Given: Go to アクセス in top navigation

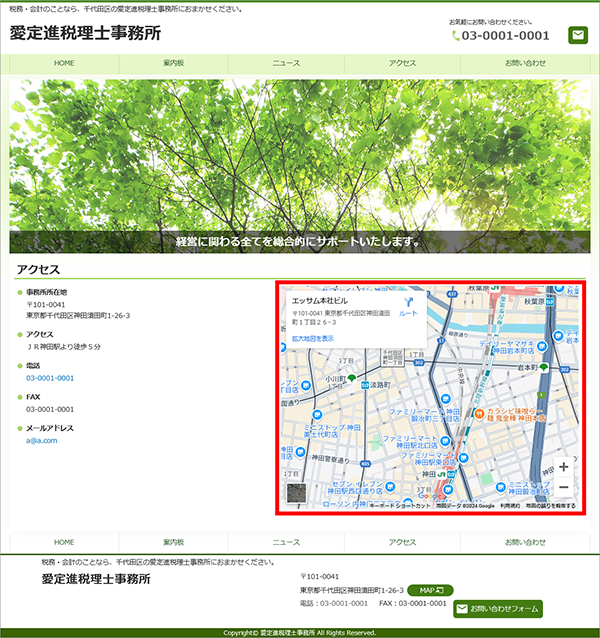Looking at the screenshot, I should [x=402, y=63].
